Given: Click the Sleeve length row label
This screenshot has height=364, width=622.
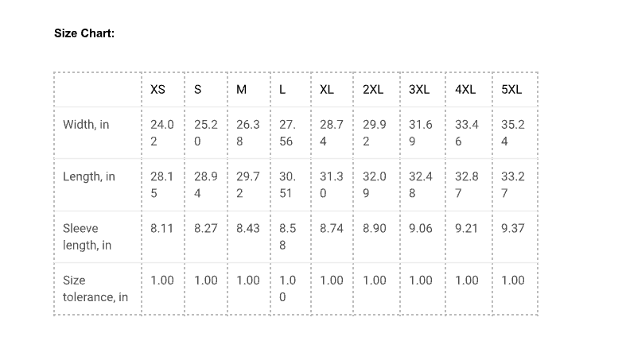Looking at the screenshot, I should [x=81, y=237].
